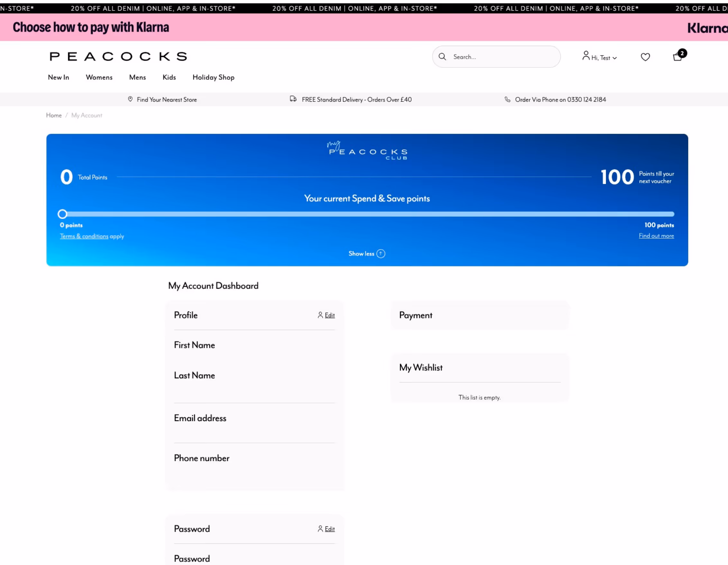Focus the Search input field
Viewport: 728px width, 565px height.
[x=503, y=57]
